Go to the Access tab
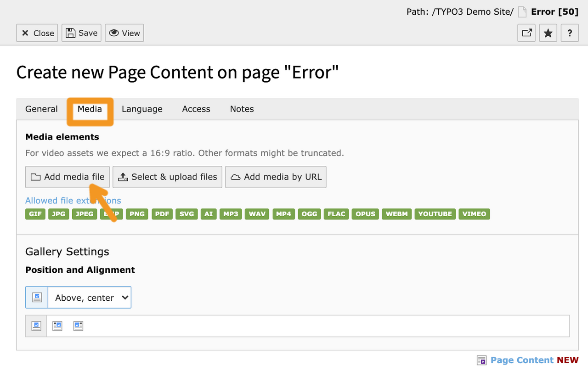Viewport: 588px width, 382px height. pyautogui.click(x=196, y=109)
